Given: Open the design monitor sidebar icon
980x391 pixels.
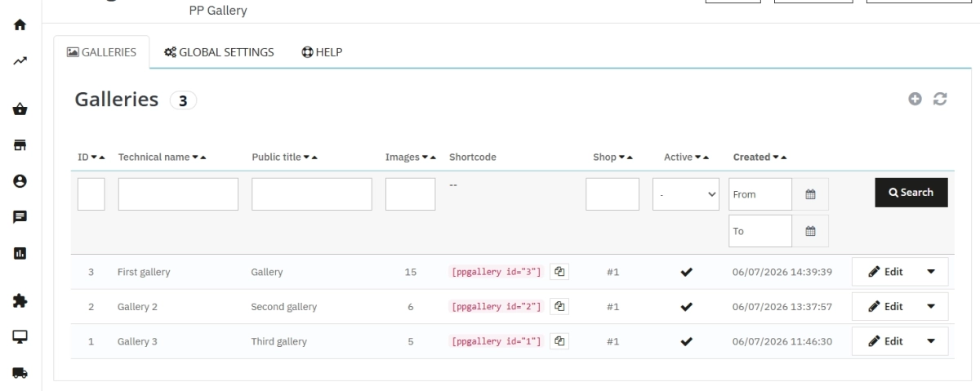Looking at the screenshot, I should pyautogui.click(x=20, y=336).
